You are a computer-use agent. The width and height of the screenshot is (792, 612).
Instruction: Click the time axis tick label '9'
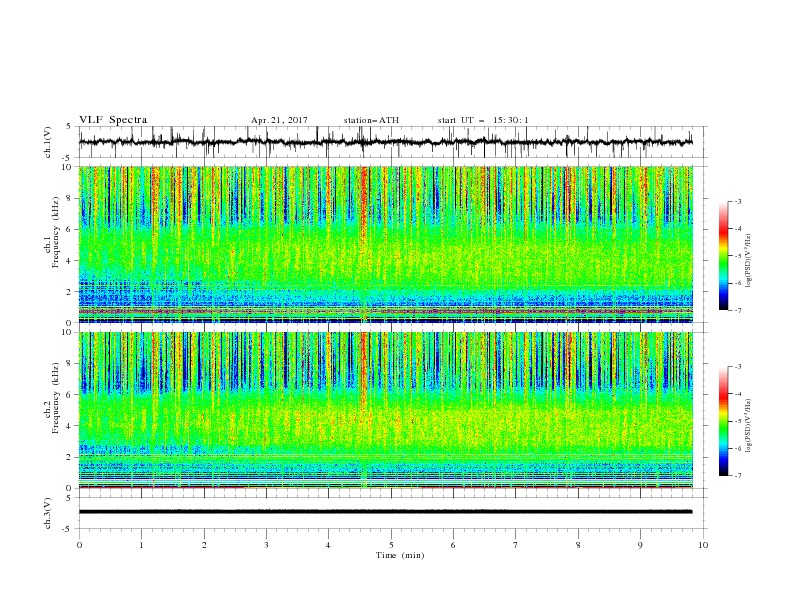click(640, 545)
